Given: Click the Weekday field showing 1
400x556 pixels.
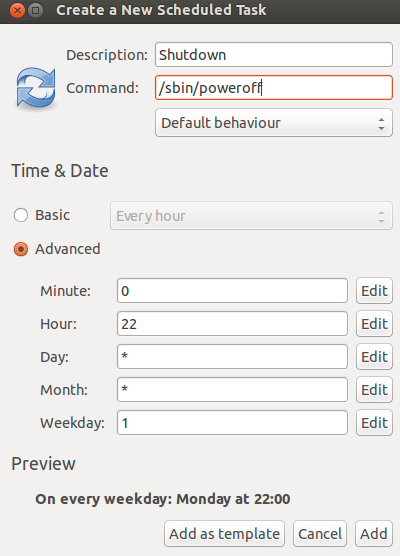Looking at the screenshot, I should point(232,423).
